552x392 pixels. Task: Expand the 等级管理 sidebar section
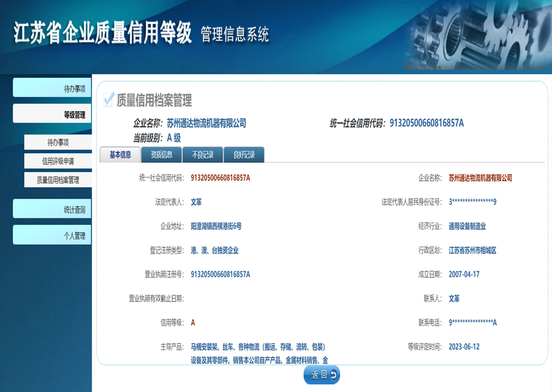52,115
